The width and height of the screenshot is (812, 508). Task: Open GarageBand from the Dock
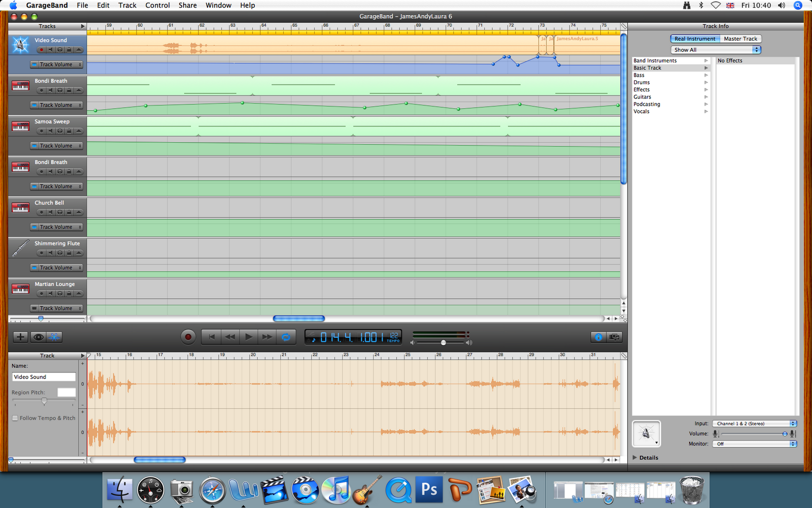(367, 490)
